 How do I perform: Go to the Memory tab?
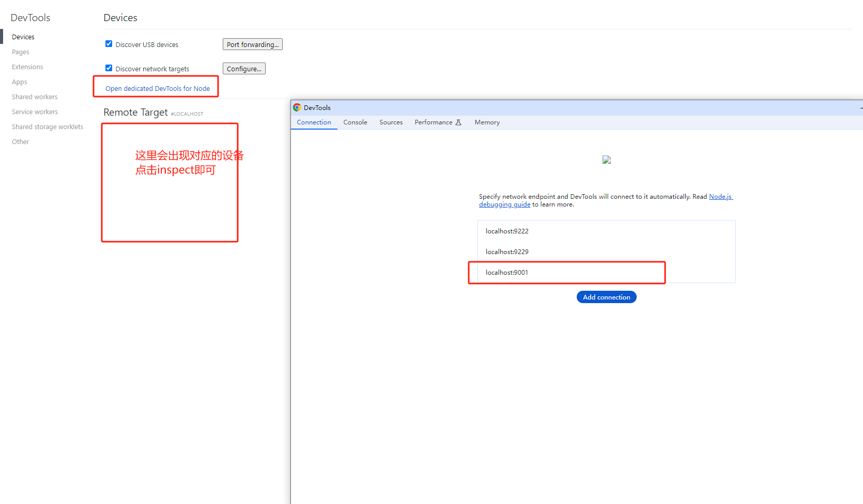pyautogui.click(x=487, y=122)
